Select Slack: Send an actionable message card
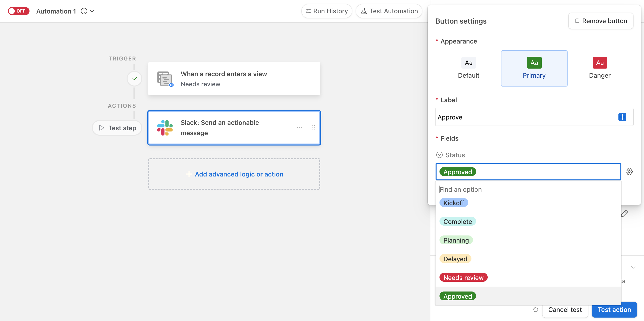 (234, 128)
